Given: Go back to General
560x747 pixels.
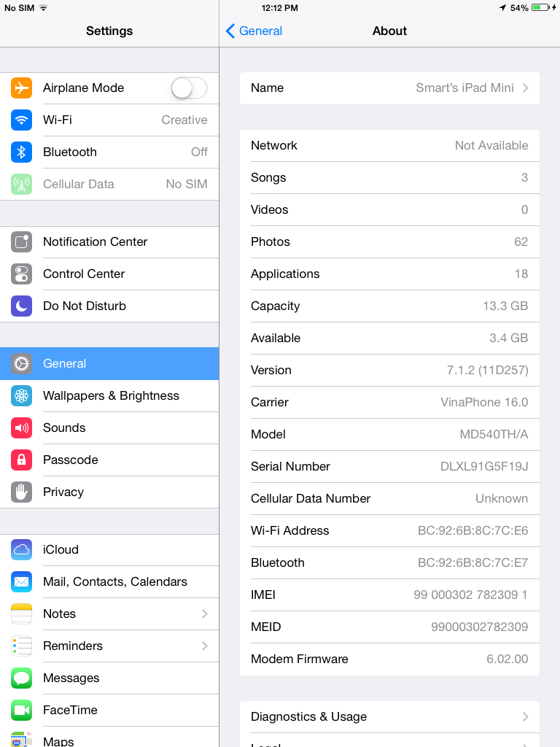Looking at the screenshot, I should click(x=254, y=31).
